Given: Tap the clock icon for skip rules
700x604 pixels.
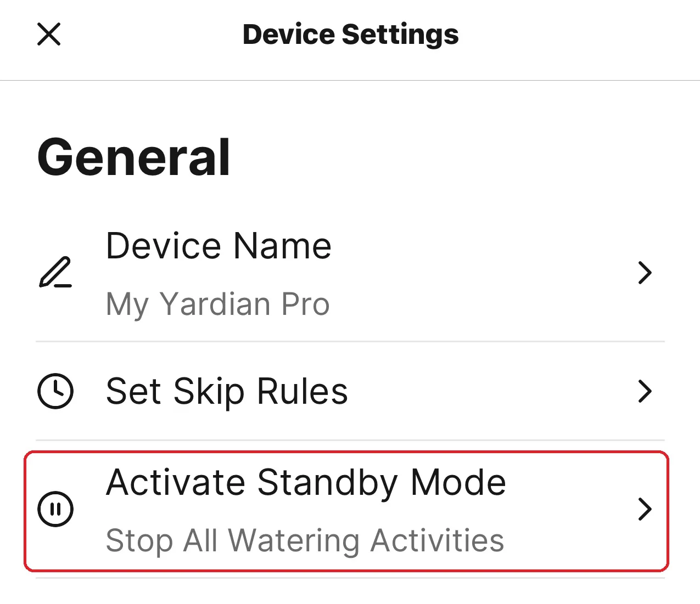Looking at the screenshot, I should pos(55,391).
